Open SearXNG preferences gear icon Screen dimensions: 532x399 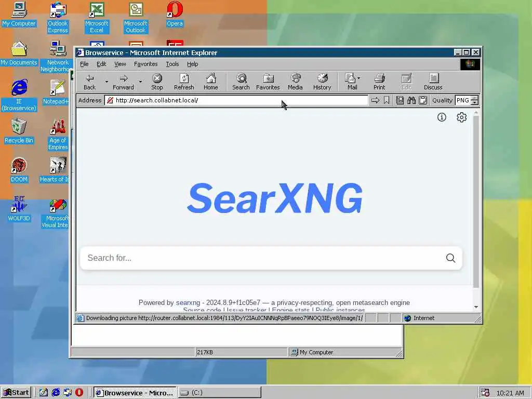tap(461, 117)
